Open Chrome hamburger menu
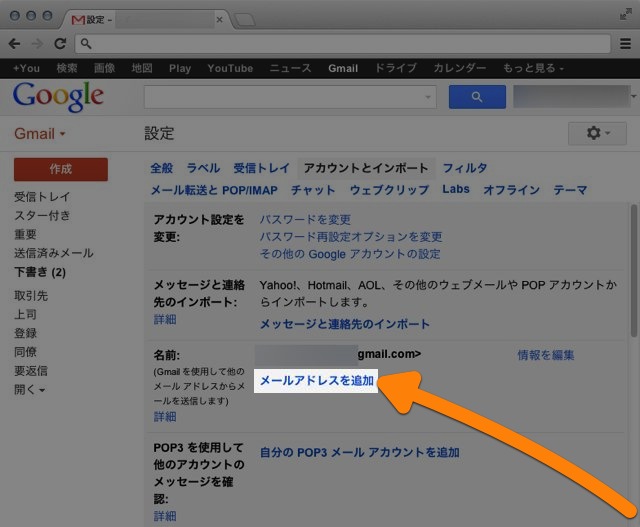 625,43
